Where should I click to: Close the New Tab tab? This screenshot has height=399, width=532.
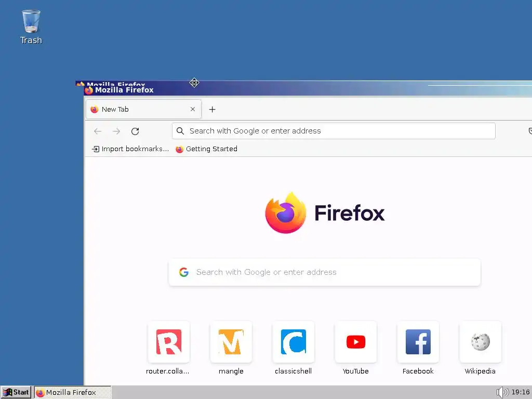pos(193,109)
